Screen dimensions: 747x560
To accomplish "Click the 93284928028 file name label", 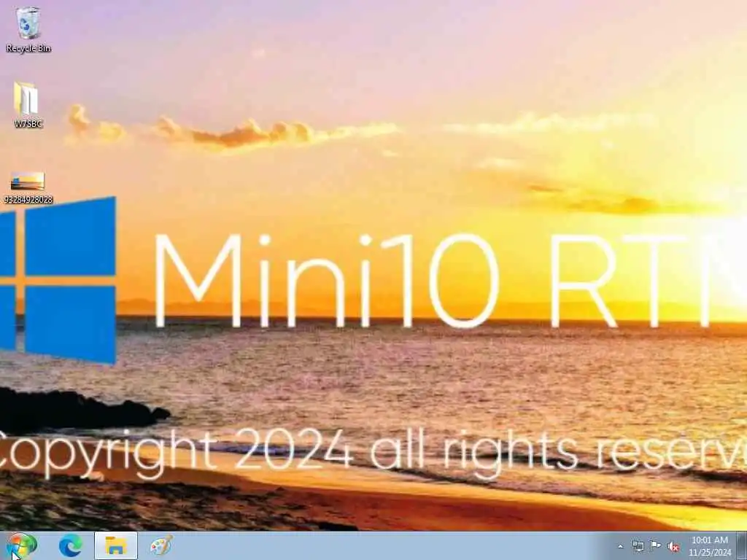I will (x=28, y=200).
